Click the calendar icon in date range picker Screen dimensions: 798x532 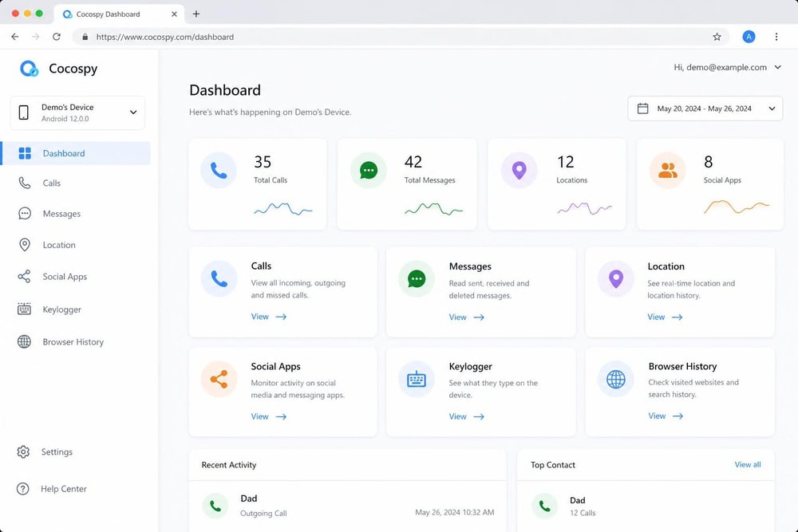[x=642, y=108]
